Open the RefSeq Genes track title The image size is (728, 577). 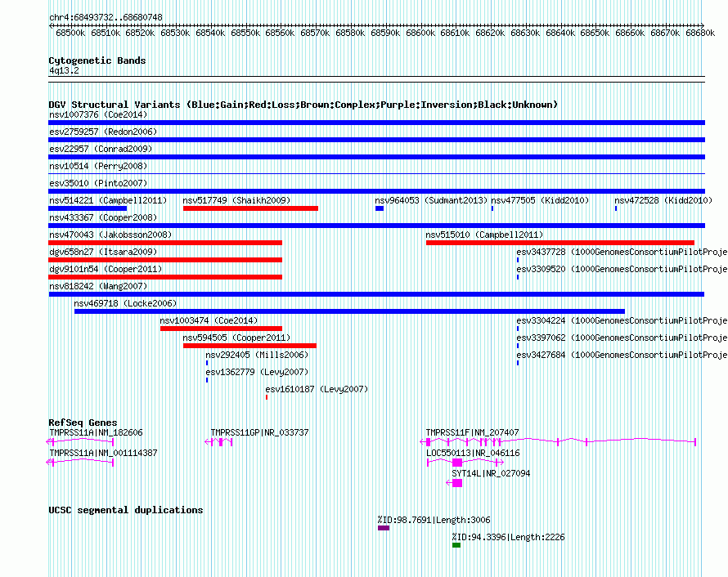[x=83, y=423]
